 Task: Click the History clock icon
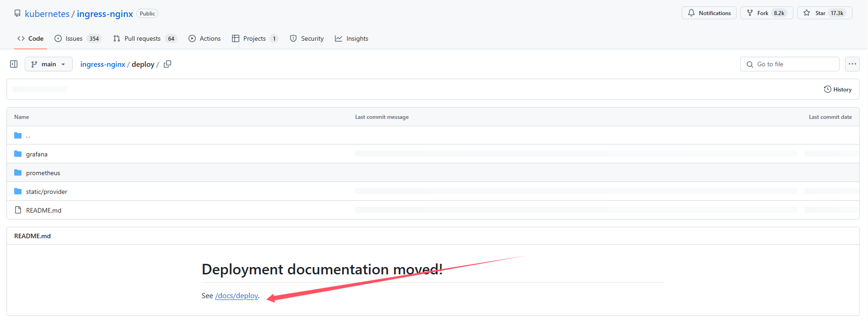(827, 89)
